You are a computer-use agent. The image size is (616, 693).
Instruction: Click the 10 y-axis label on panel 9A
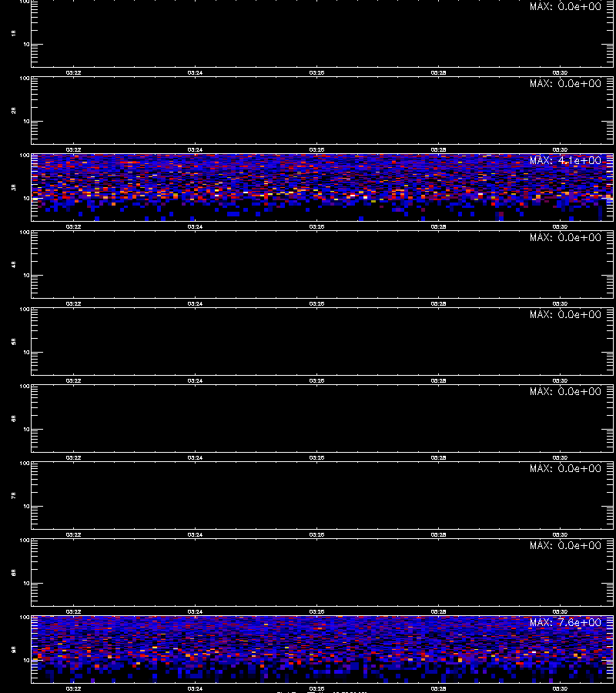(26, 660)
